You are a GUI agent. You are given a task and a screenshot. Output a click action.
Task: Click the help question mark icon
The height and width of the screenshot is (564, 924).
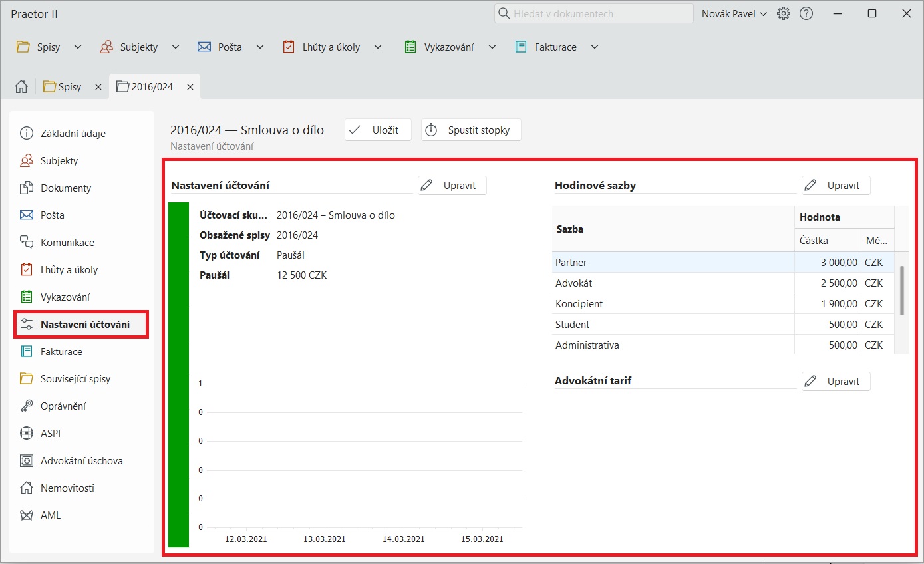(806, 13)
